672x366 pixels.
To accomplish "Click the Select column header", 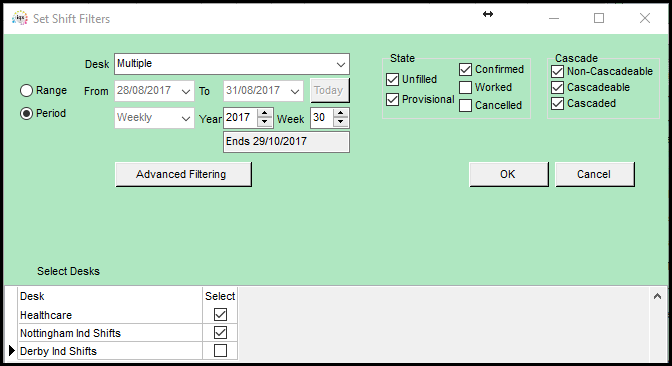I will click(220, 296).
